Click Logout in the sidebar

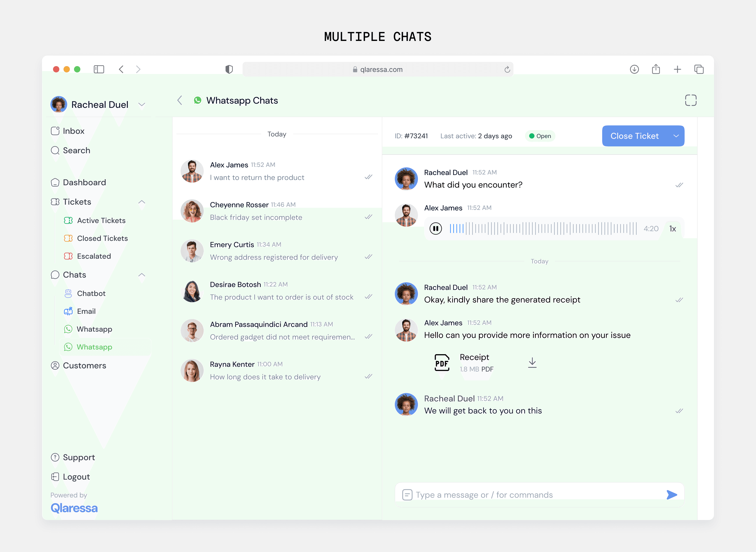click(76, 477)
